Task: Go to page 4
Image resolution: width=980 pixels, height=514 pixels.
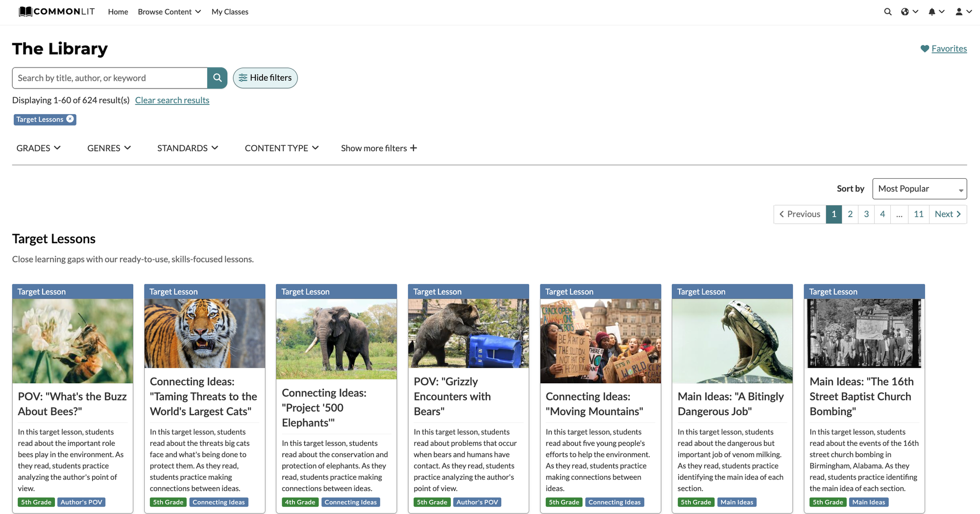Action: 882,214
